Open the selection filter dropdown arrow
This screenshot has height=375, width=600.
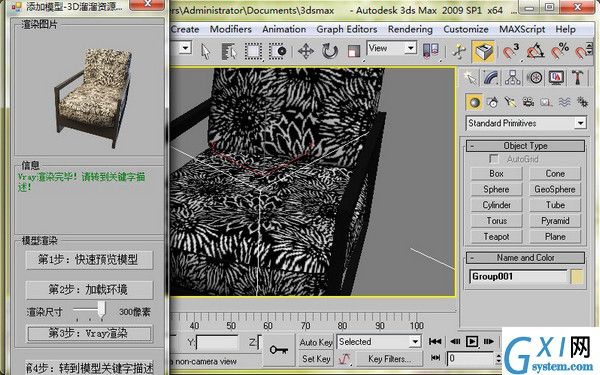click(186, 48)
